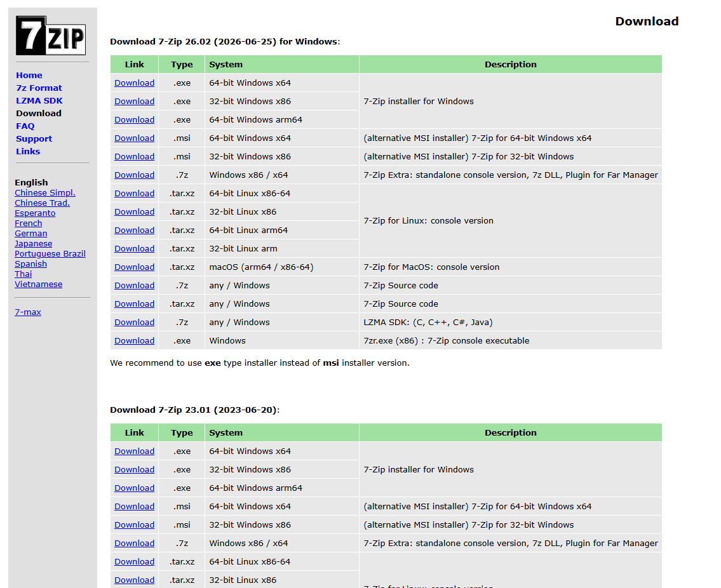The height and width of the screenshot is (588, 721).
Task: Download 26.02 .exe for 64-bit Windows arm64
Action: [134, 119]
